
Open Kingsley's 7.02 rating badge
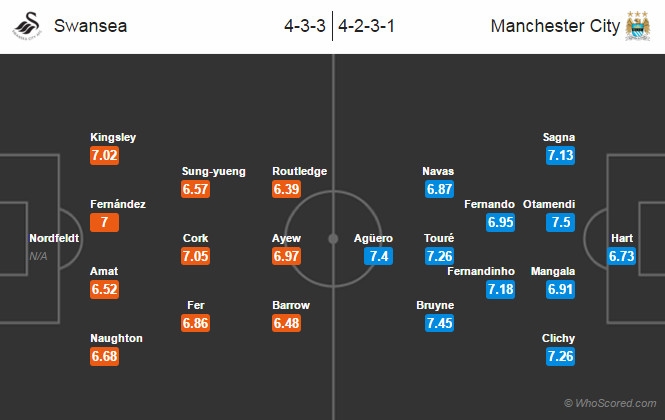coord(105,156)
